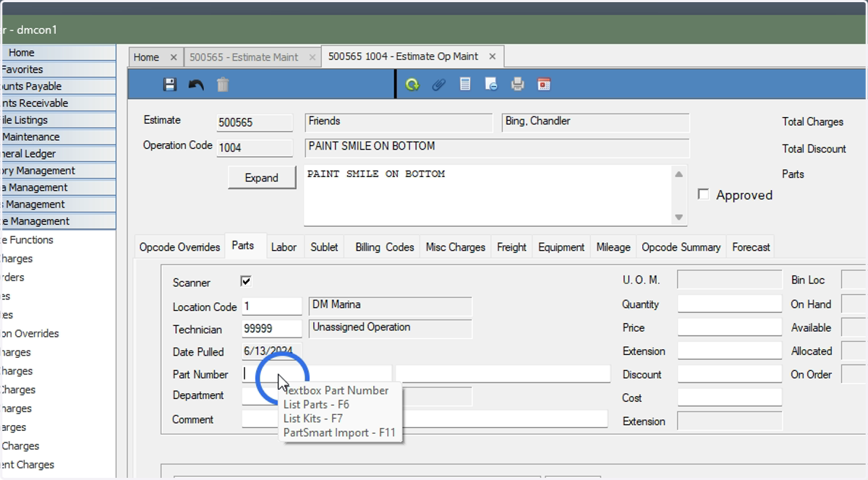868x480 pixels.
Task: Click the Print icon
Action: point(517,85)
